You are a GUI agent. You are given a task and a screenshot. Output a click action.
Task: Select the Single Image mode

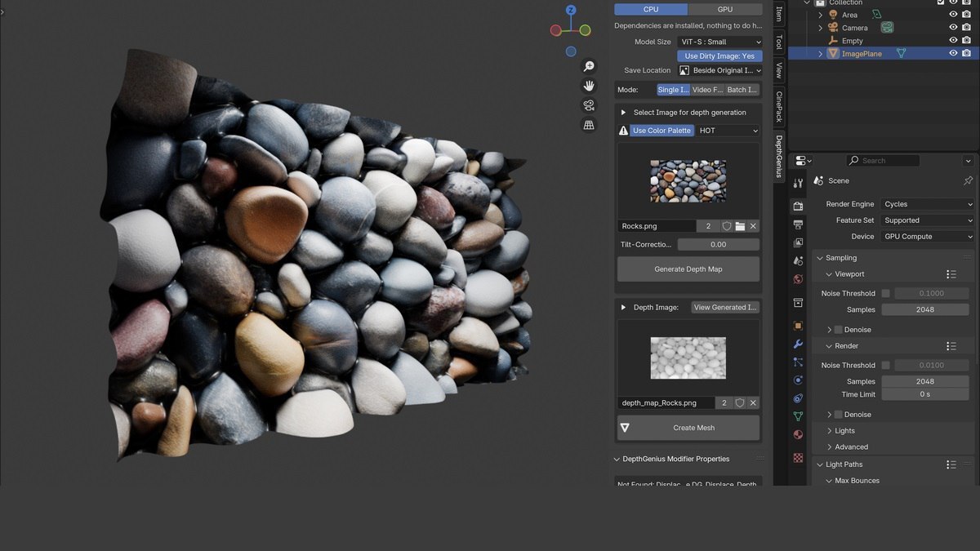(673, 90)
